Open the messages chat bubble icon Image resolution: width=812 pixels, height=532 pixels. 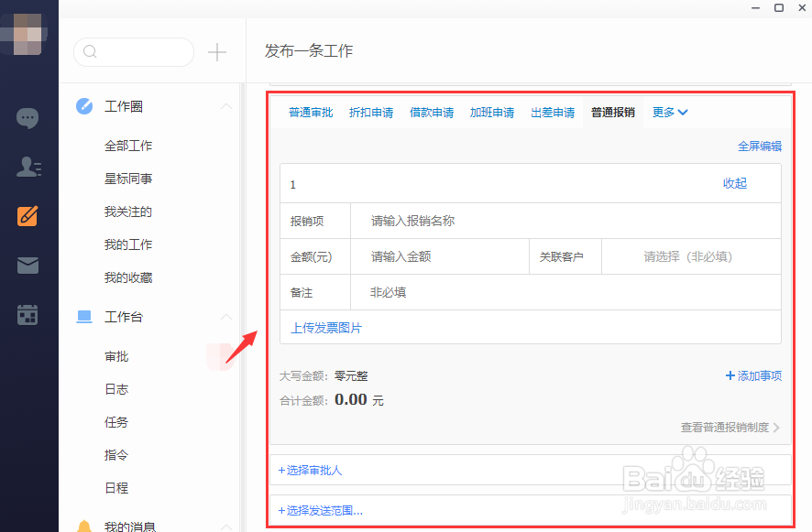[x=27, y=118]
